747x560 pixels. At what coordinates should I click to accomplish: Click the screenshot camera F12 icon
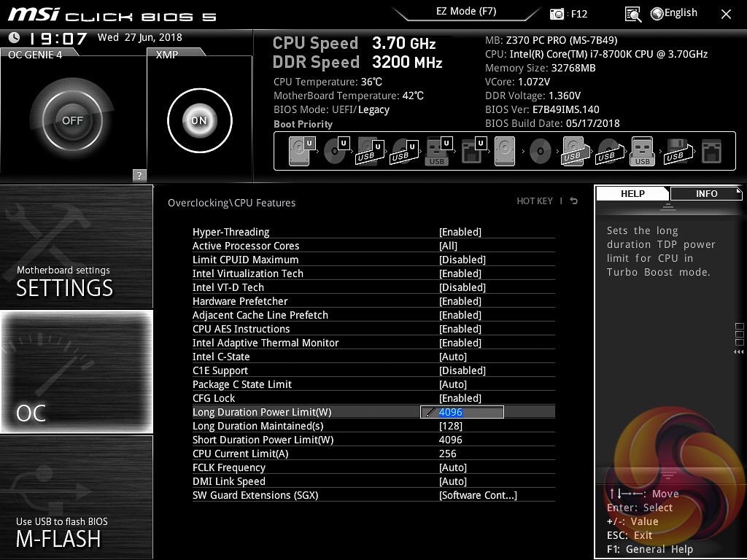pyautogui.click(x=557, y=14)
